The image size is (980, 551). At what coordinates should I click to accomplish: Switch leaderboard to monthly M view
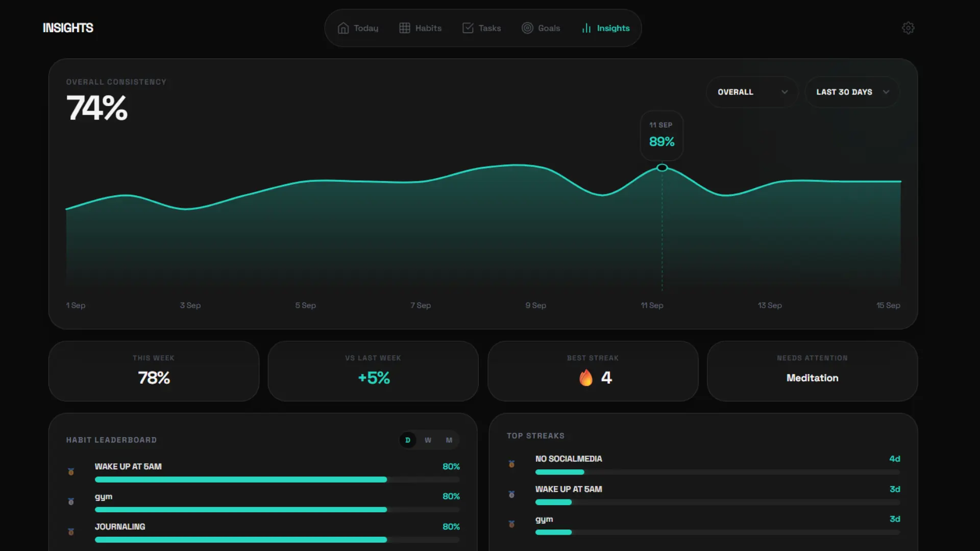coord(449,440)
